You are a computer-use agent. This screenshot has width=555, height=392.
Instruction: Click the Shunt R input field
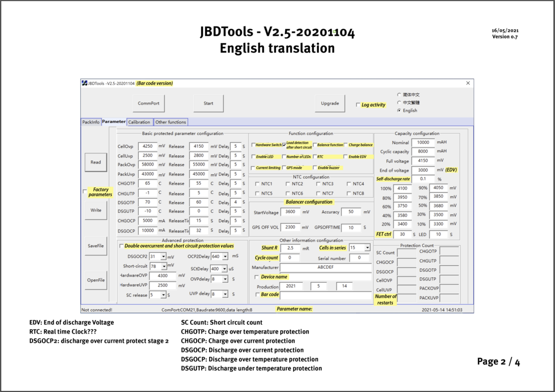click(291, 248)
